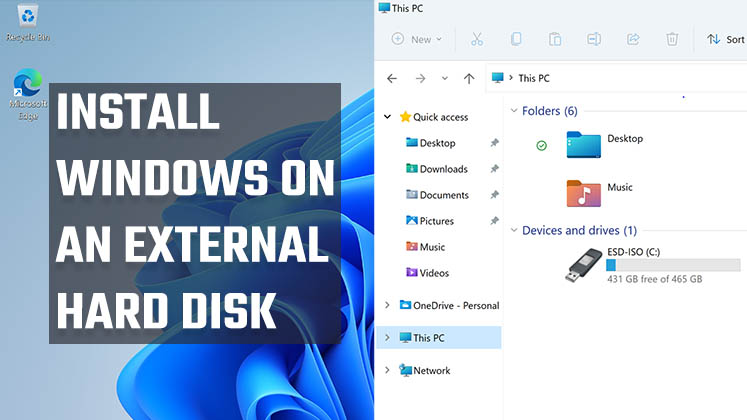Click the 431 GB free of 465 GB text
The height and width of the screenshot is (420, 747).
click(655, 279)
